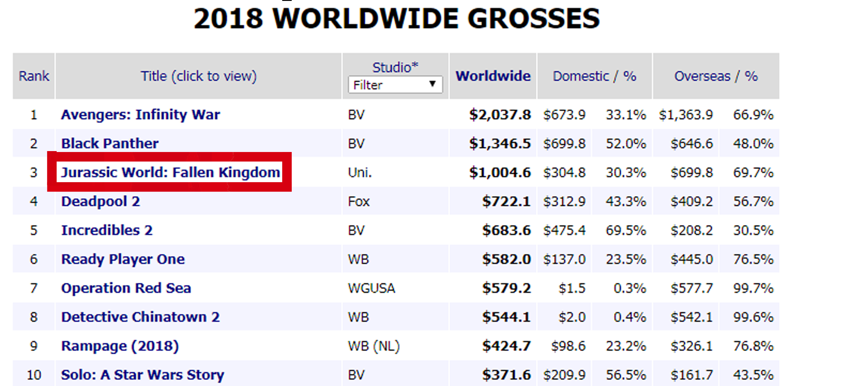Select the WB (NL) studio cell

pyautogui.click(x=374, y=346)
